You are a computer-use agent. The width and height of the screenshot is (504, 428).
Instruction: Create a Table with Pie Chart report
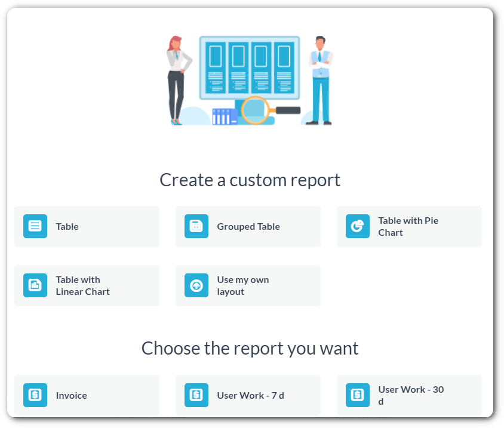(409, 227)
